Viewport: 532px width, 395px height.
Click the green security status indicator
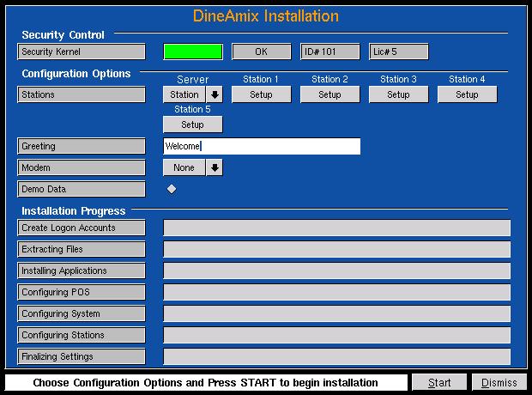tap(193, 52)
